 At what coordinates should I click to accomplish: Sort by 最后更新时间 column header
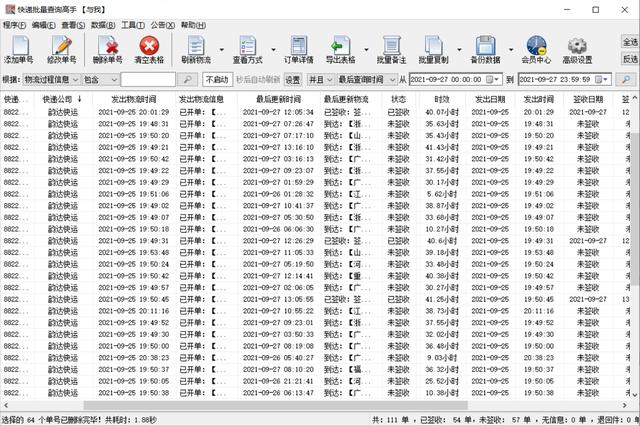tap(278, 99)
